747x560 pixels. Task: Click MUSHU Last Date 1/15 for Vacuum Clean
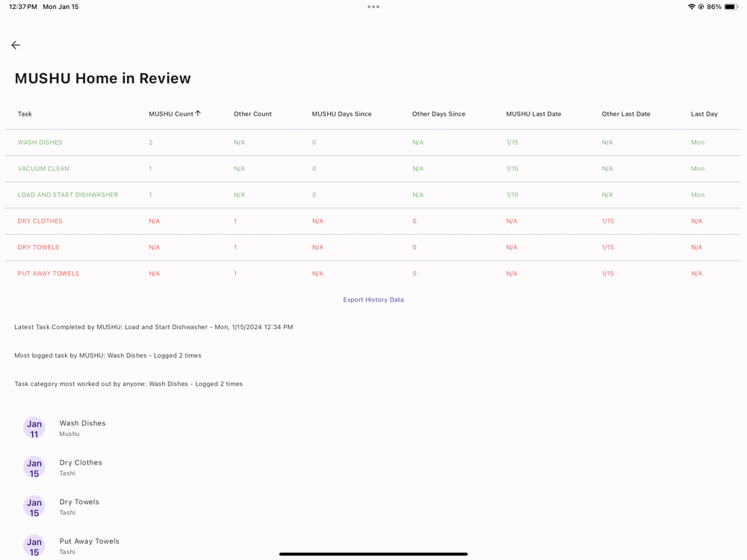click(x=512, y=169)
